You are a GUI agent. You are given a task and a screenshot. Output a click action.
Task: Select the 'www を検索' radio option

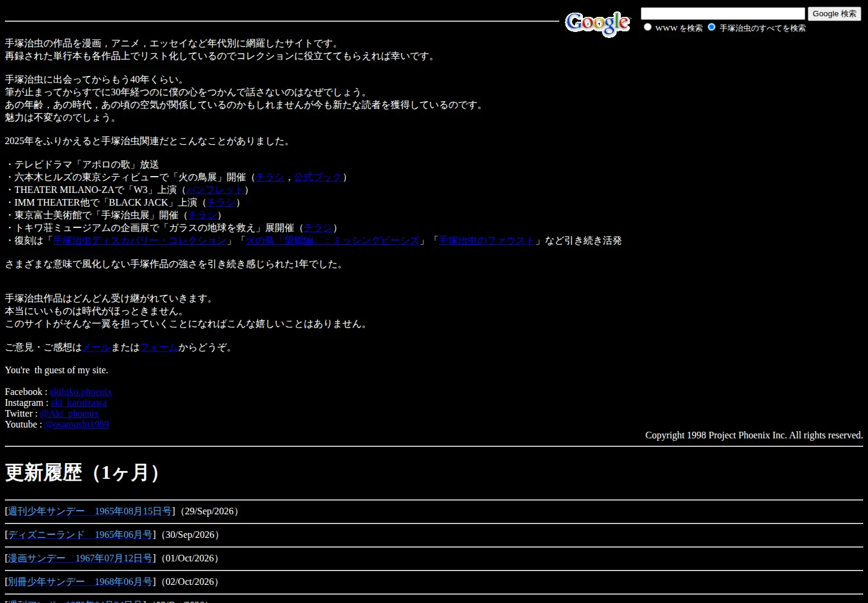(x=647, y=27)
